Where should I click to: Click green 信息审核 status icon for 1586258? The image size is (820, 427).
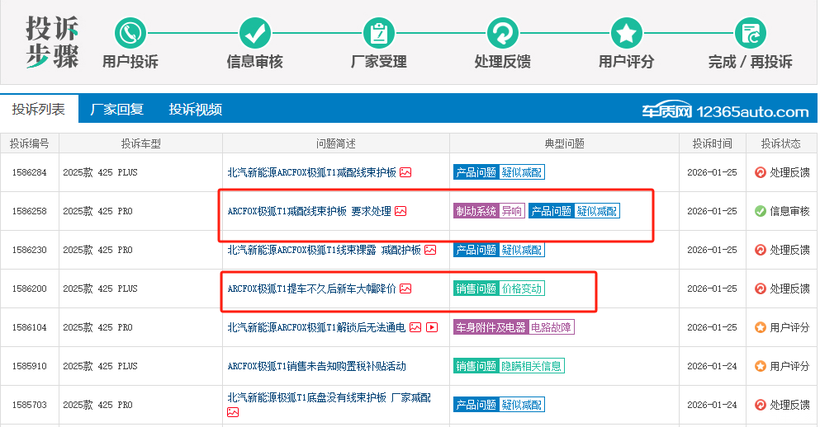[x=760, y=211]
